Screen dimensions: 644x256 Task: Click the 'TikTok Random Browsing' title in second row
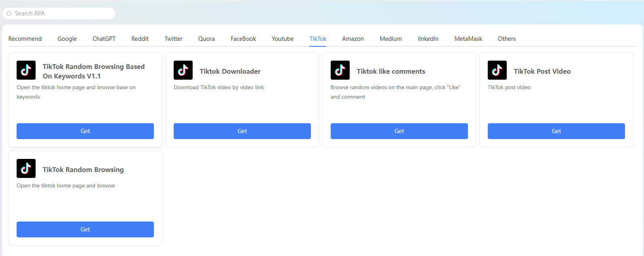(83, 170)
